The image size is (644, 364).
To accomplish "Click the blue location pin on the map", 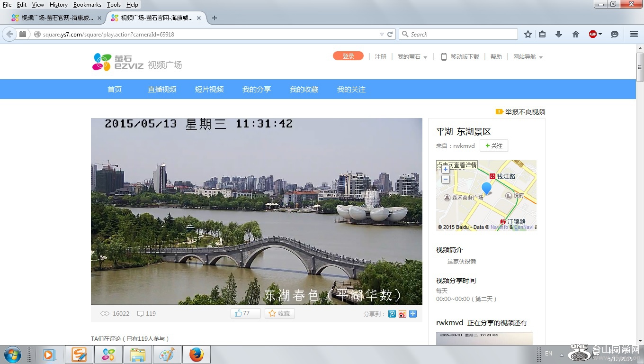I will click(x=486, y=188).
